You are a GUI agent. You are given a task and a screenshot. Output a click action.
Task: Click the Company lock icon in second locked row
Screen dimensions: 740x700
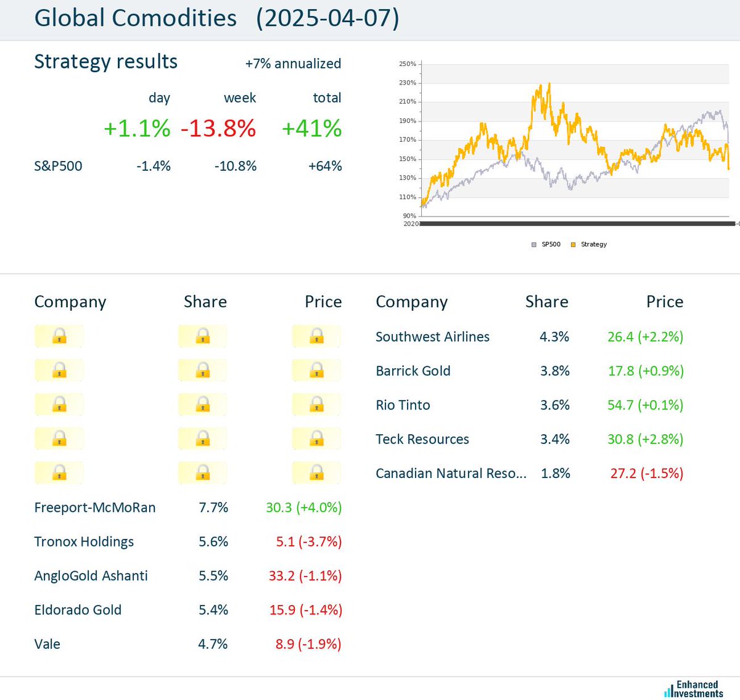(59, 370)
